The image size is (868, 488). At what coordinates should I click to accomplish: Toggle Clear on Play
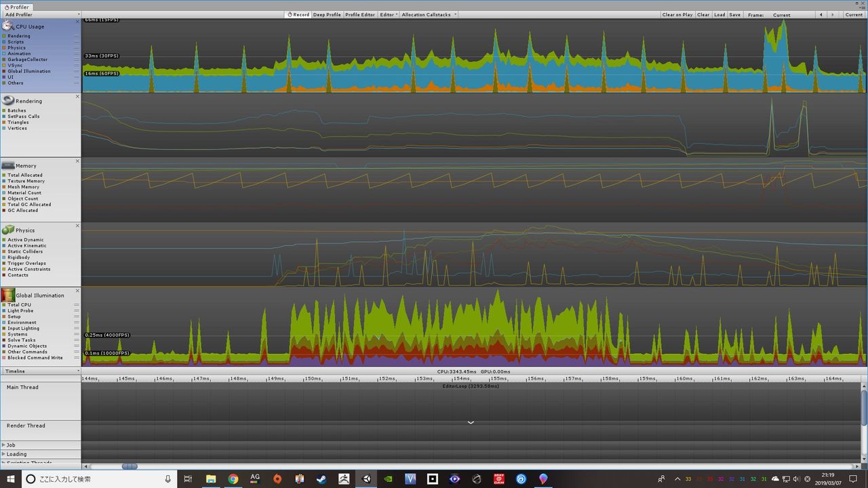coord(677,14)
